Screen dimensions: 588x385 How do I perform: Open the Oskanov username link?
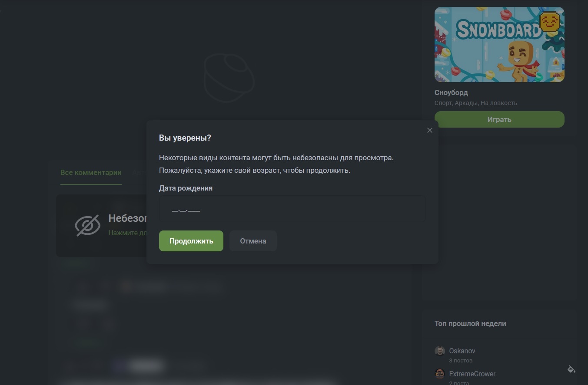(462, 351)
